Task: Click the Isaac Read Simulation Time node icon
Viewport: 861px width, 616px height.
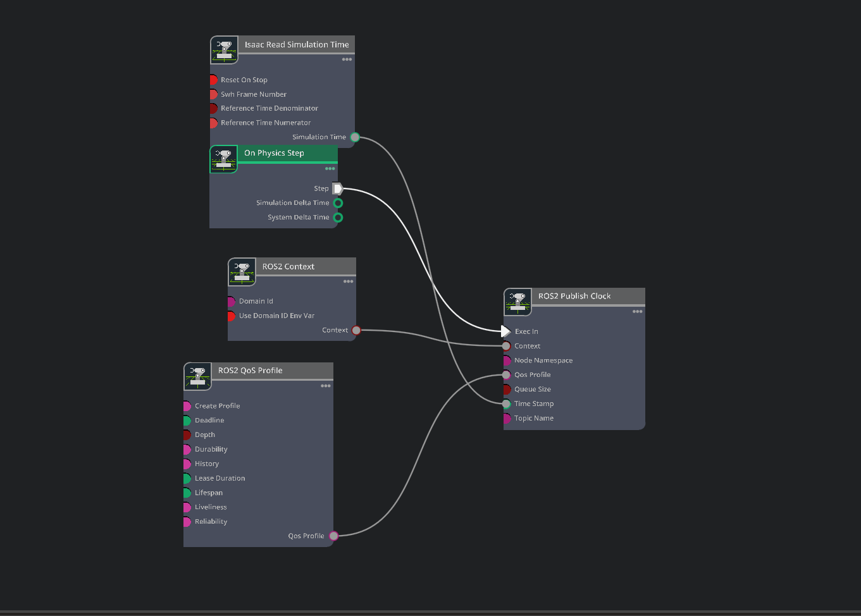Action: 224,50
